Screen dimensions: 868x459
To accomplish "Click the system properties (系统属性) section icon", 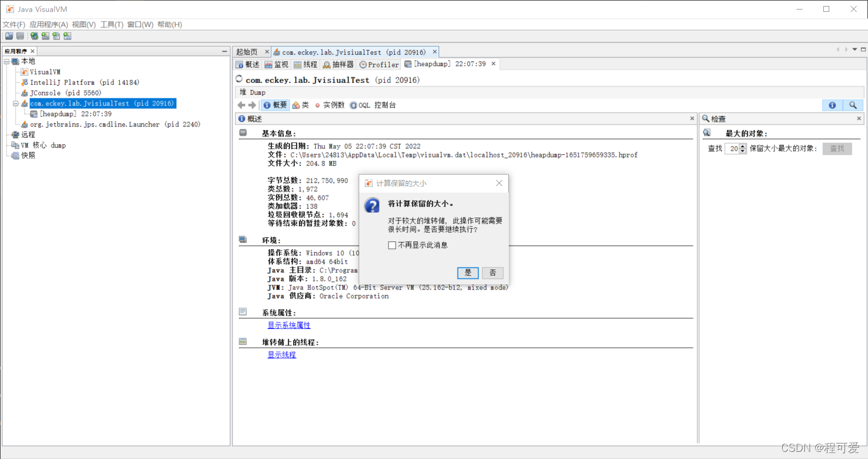I will (243, 312).
